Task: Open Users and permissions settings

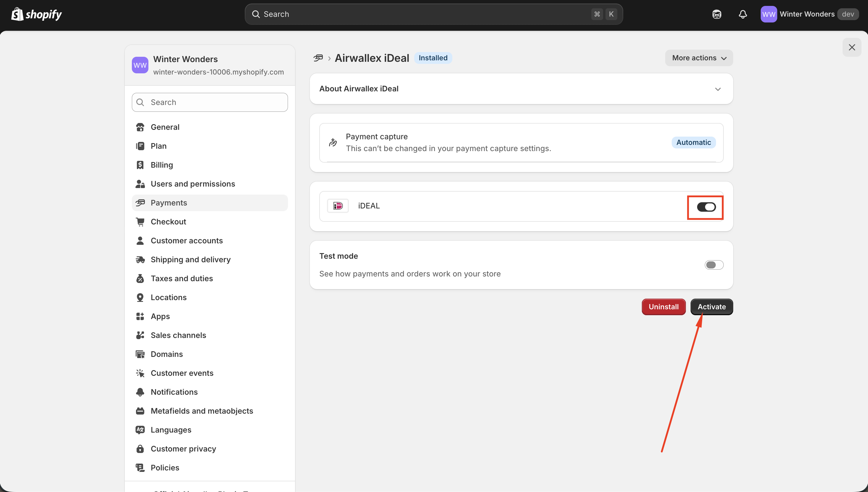Action: tap(192, 184)
